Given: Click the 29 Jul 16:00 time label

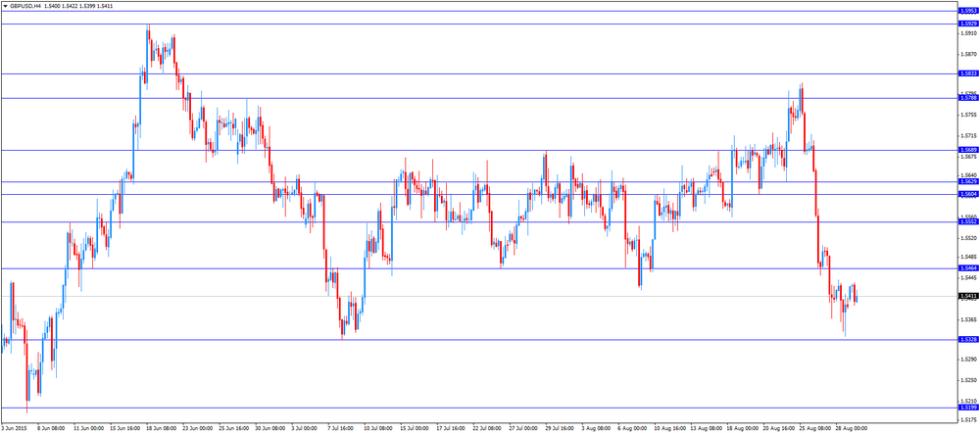Looking at the screenshot, I should click(x=561, y=429).
